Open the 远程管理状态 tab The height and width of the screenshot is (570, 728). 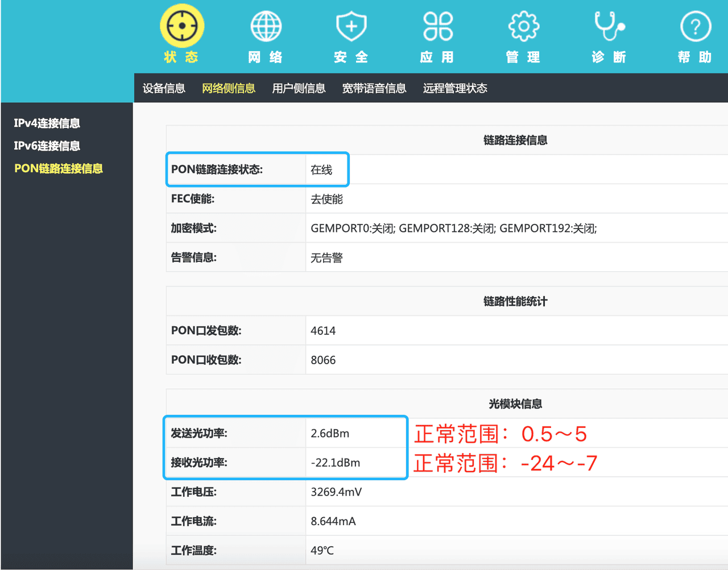tap(455, 88)
